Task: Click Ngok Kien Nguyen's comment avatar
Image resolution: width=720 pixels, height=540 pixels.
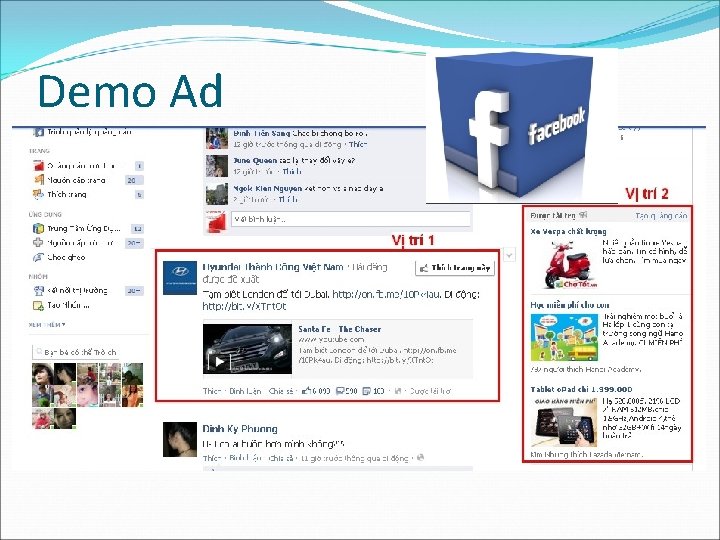Action: (x=217, y=194)
